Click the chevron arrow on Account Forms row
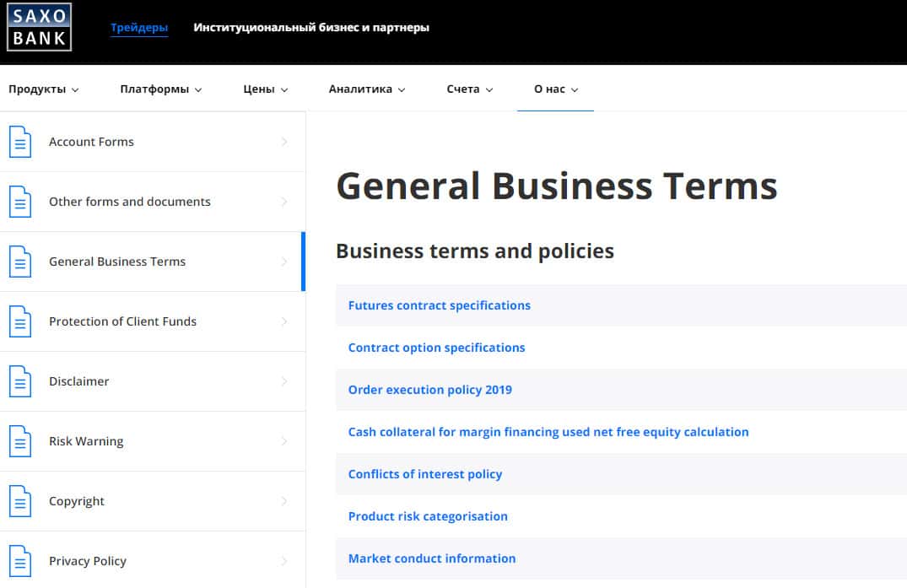The image size is (907, 588). pyautogui.click(x=284, y=142)
